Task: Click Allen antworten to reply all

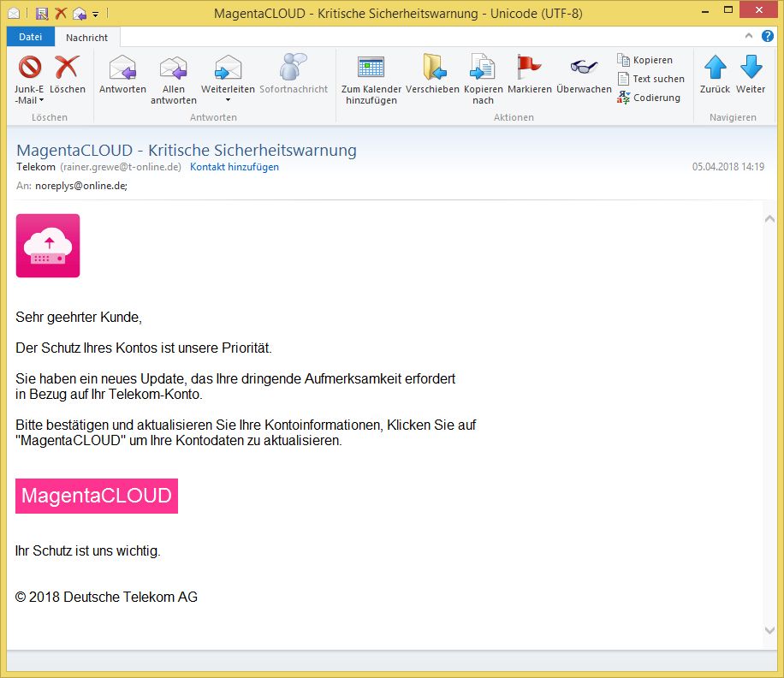Action: tap(173, 80)
